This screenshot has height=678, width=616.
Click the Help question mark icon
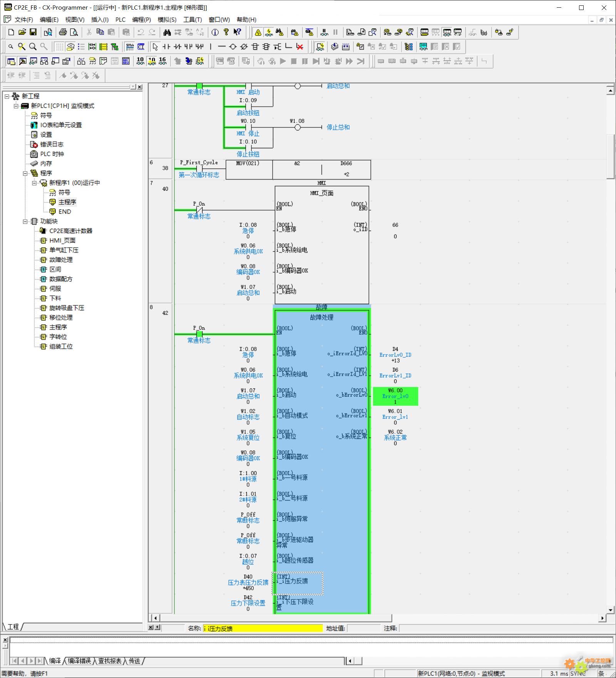226,32
